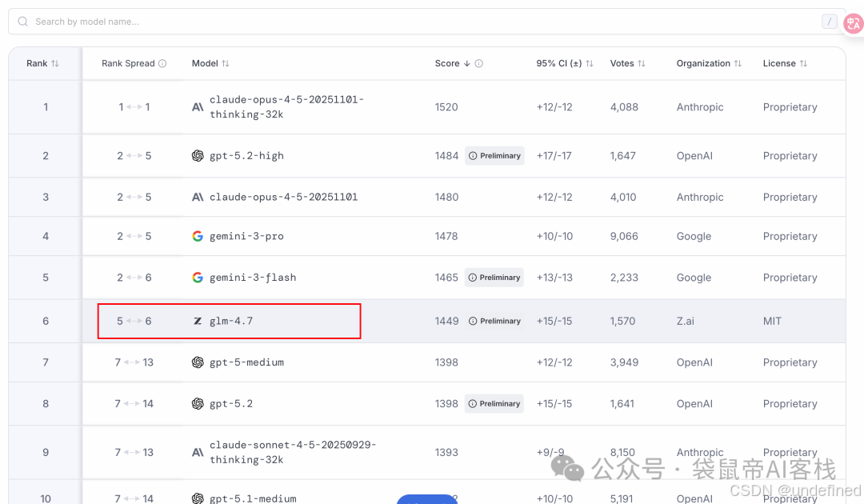Open the pink translate floating button
Image resolution: width=864 pixels, height=504 pixels.
click(854, 23)
